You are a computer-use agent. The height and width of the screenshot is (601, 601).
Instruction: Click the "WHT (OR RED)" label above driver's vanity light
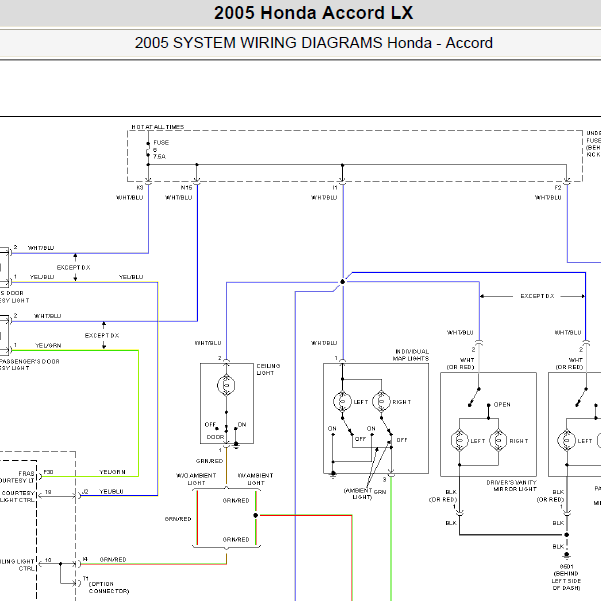pos(460,363)
